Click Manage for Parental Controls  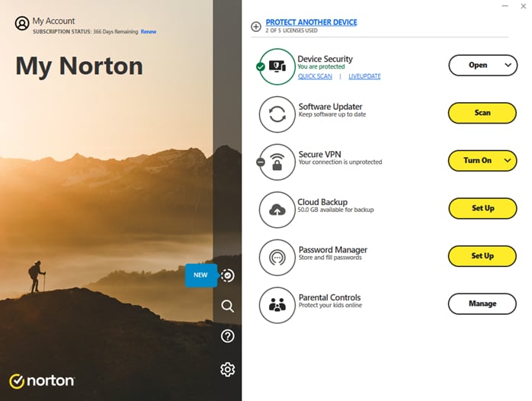482,303
